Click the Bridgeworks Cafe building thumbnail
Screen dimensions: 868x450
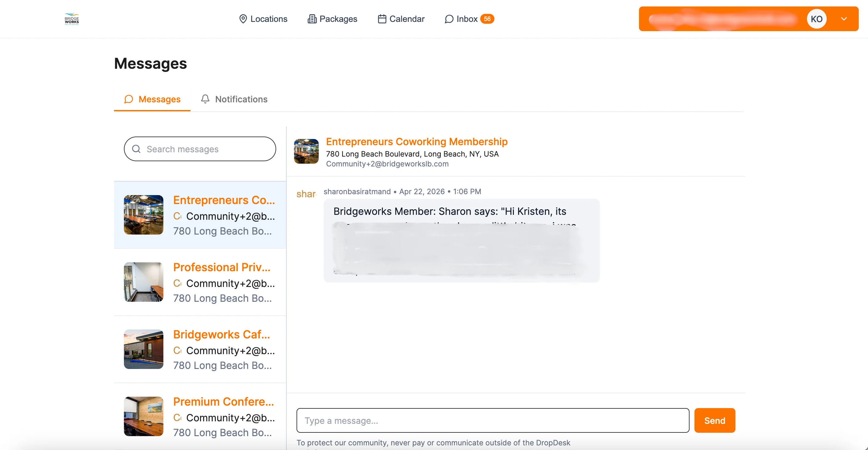(x=144, y=349)
